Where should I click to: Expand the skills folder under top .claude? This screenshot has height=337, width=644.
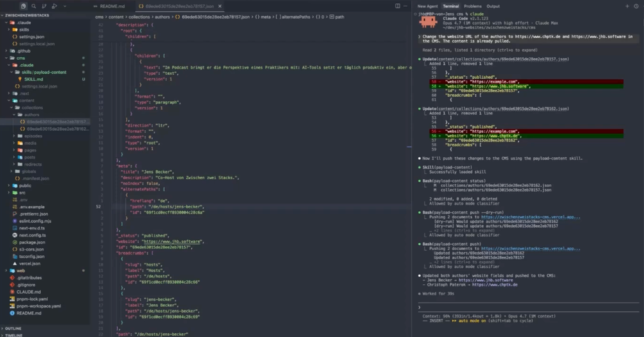24,30
